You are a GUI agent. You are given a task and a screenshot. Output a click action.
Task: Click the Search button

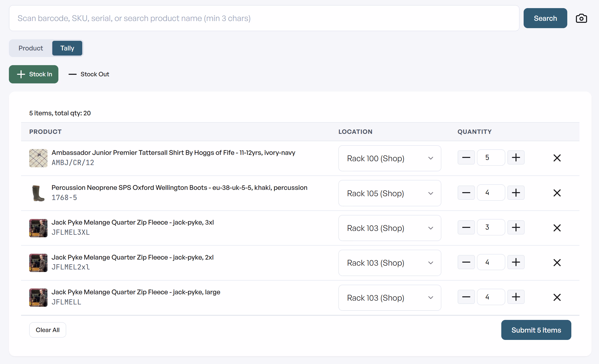[x=545, y=18]
